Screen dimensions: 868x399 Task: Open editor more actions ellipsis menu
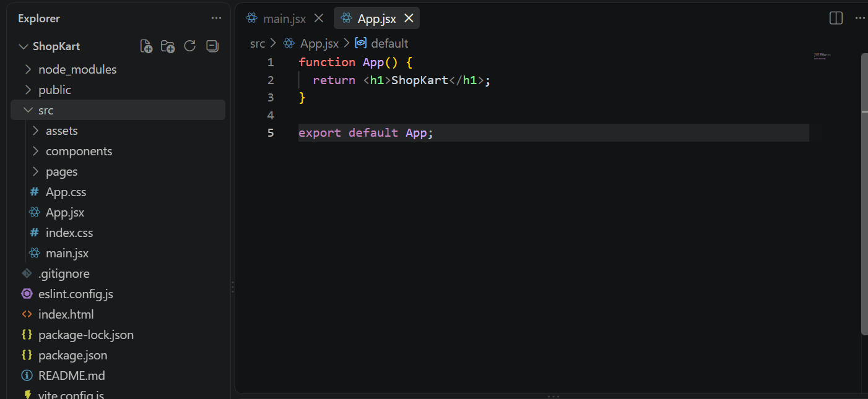(x=860, y=18)
